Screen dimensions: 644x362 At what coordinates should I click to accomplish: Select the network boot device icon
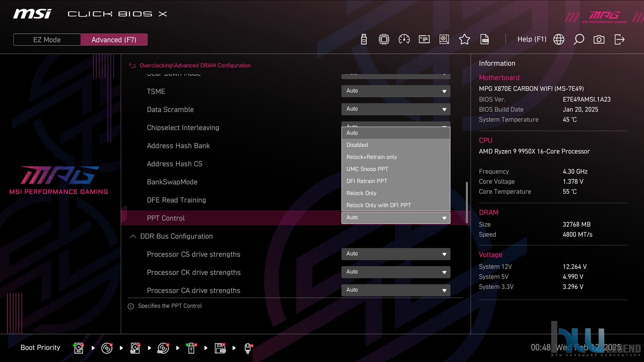248,348
